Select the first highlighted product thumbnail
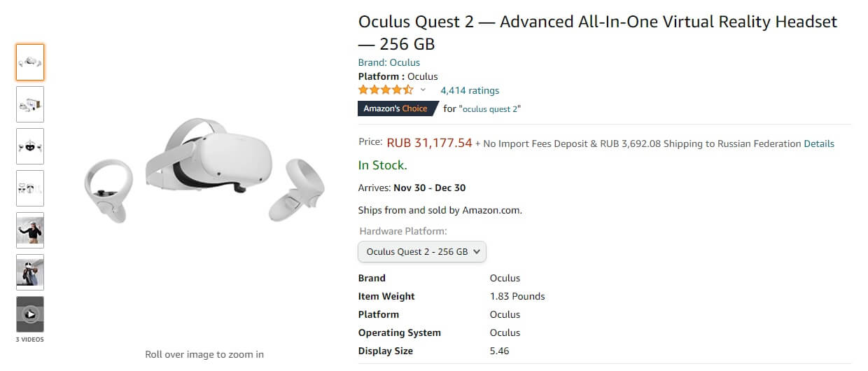The image size is (868, 371). point(30,62)
